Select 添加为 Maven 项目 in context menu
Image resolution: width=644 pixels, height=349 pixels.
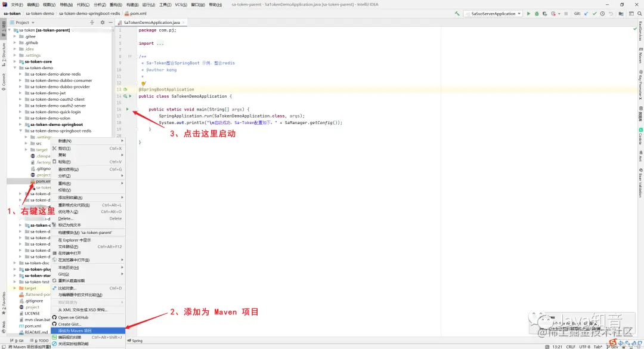click(88, 331)
